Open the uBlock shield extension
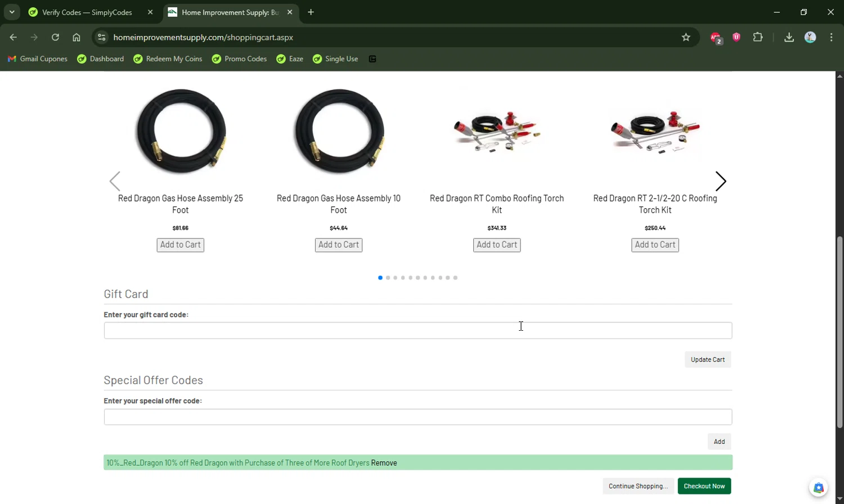 pos(737,37)
